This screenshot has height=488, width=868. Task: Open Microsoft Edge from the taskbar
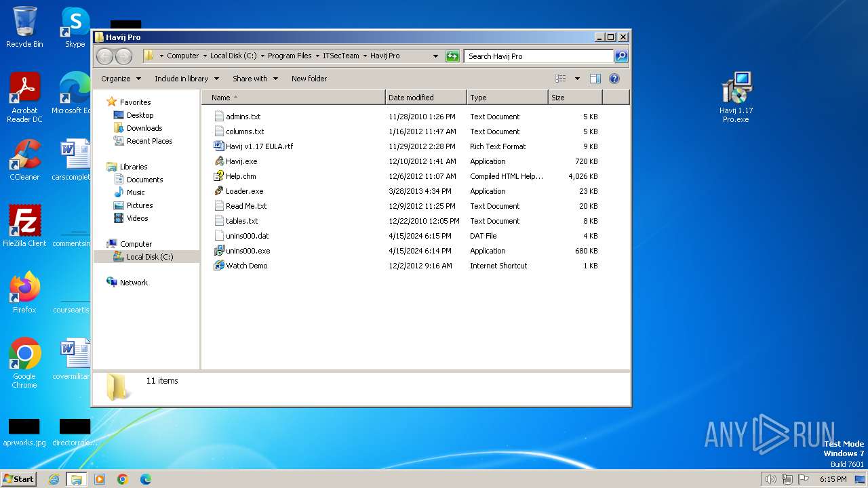146,479
